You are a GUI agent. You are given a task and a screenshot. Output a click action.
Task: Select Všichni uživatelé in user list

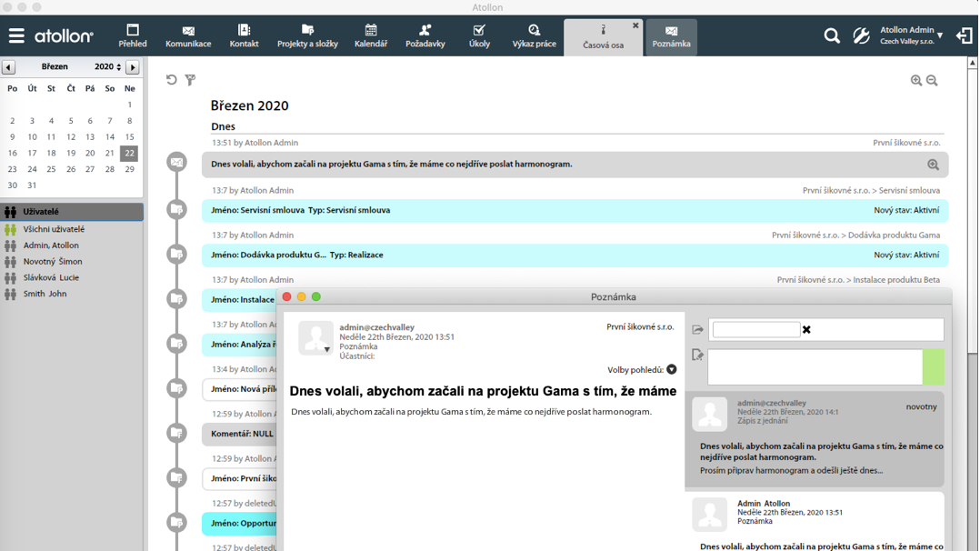pyautogui.click(x=54, y=229)
